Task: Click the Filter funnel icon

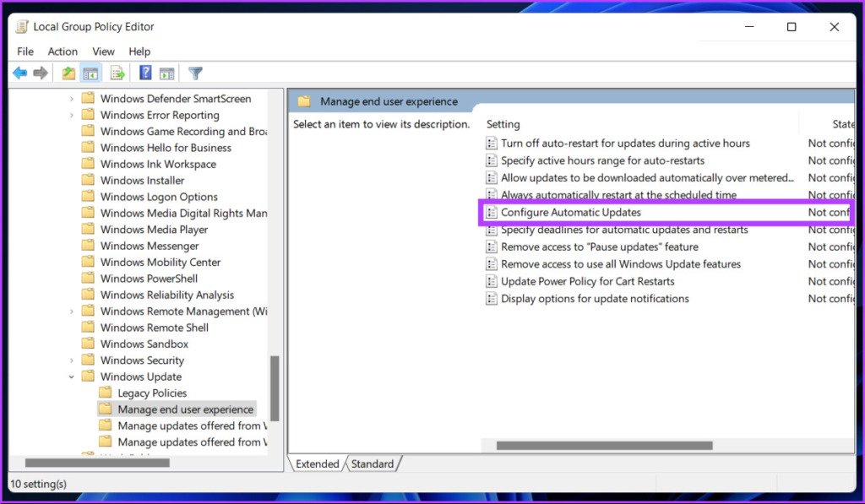Action: pyautogui.click(x=195, y=73)
